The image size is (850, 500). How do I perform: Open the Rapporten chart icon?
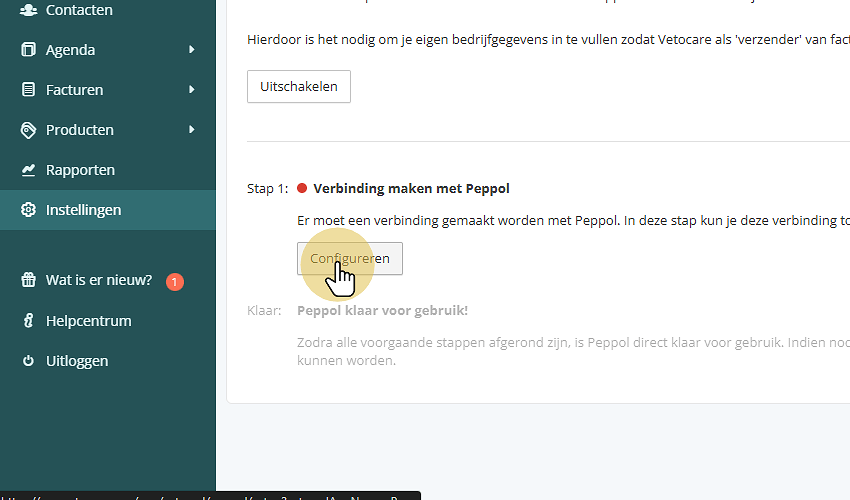point(28,170)
